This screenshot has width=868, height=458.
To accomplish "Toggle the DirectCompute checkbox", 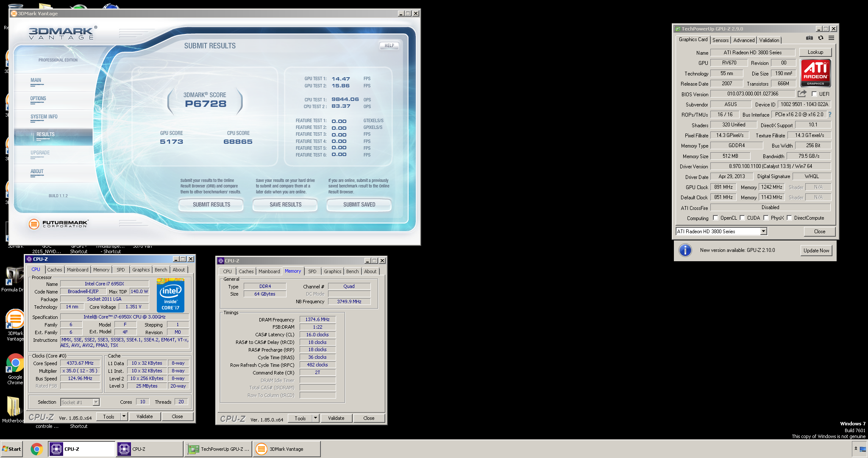I will [789, 218].
